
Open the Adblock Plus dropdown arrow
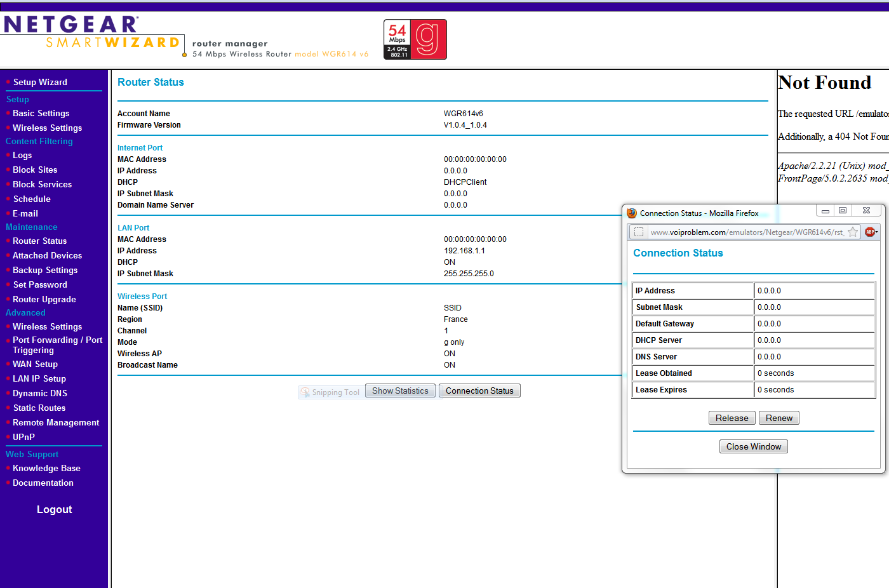877,232
